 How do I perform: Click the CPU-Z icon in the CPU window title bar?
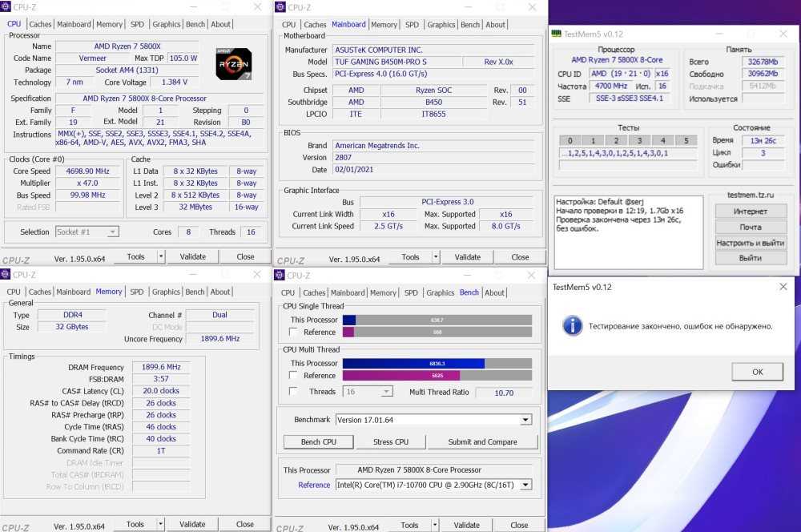click(5, 7)
